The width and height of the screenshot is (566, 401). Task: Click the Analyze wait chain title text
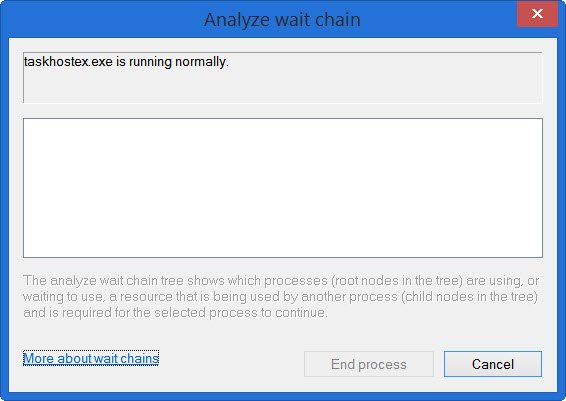click(282, 19)
